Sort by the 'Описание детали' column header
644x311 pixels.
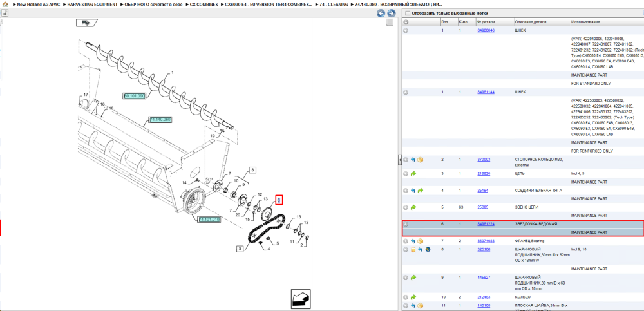point(531,22)
